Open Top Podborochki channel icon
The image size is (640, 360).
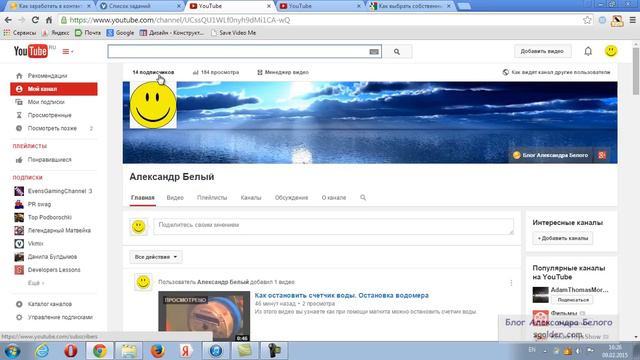[x=19, y=217]
